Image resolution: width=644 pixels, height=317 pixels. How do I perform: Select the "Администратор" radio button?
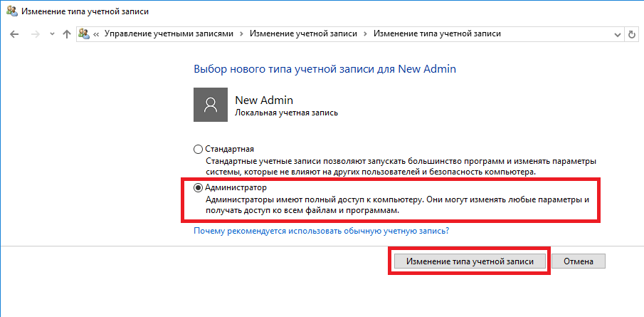click(198, 188)
